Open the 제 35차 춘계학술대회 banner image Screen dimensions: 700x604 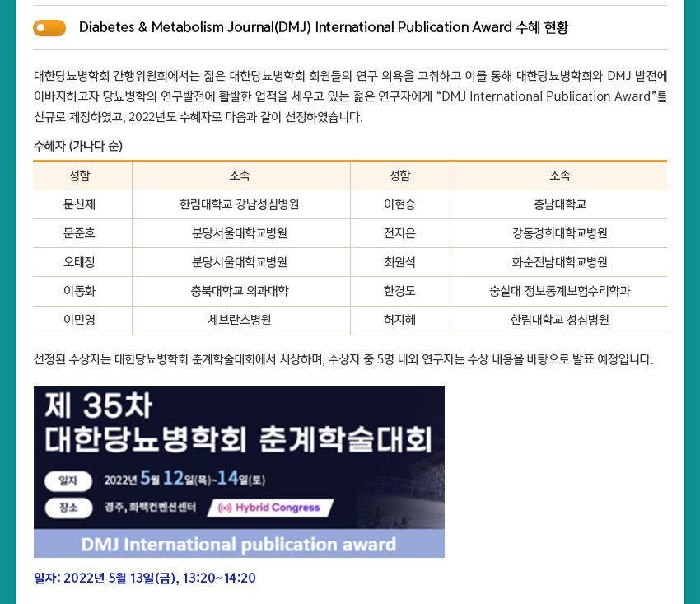(x=239, y=472)
